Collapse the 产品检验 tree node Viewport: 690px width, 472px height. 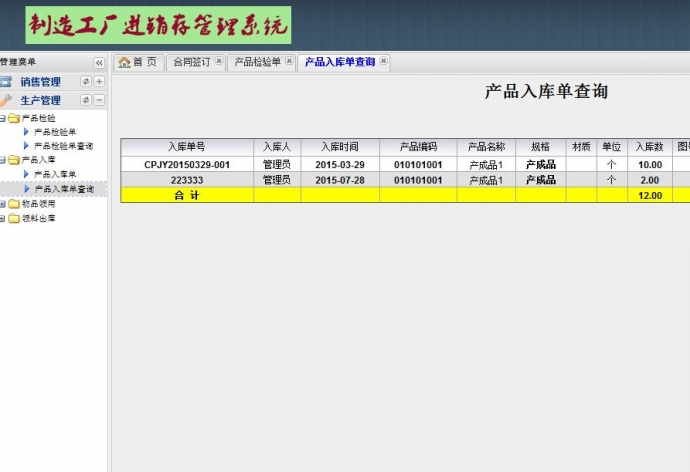(2, 118)
